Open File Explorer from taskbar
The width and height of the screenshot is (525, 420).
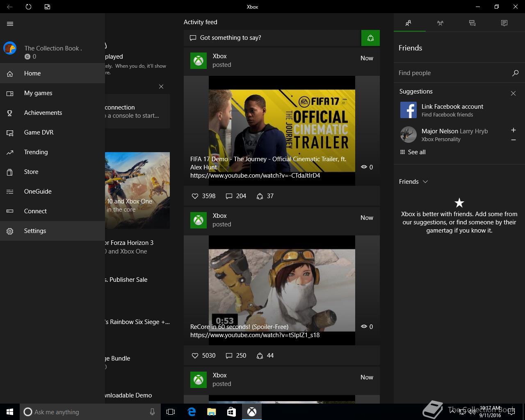211,412
